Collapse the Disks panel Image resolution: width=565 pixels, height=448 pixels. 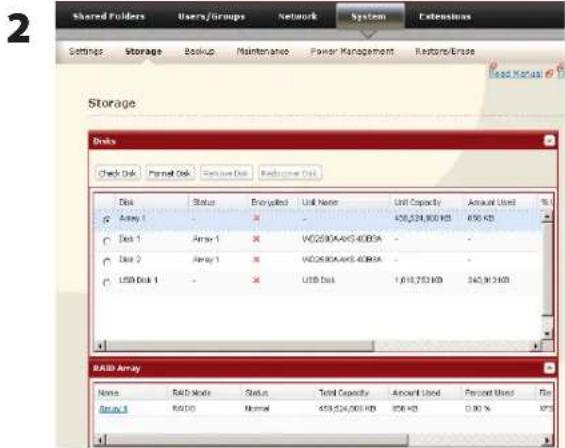point(549,141)
